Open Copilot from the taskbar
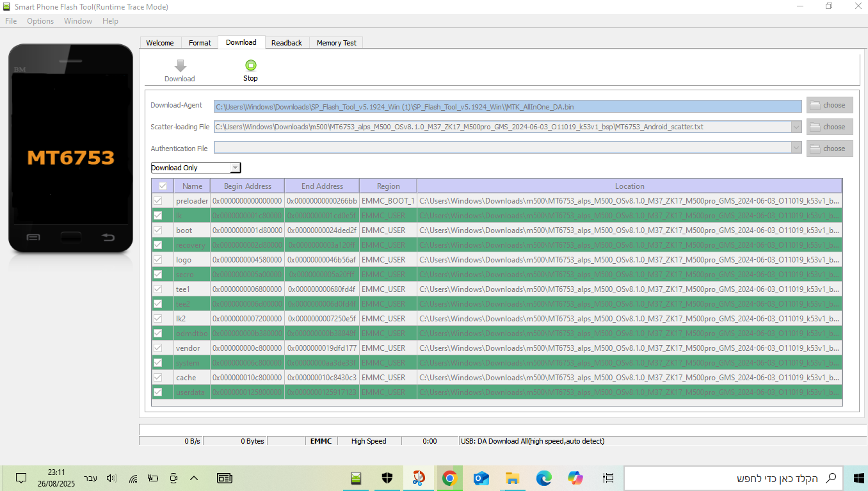Screen dimensions: 868x491 pyautogui.click(x=575, y=478)
